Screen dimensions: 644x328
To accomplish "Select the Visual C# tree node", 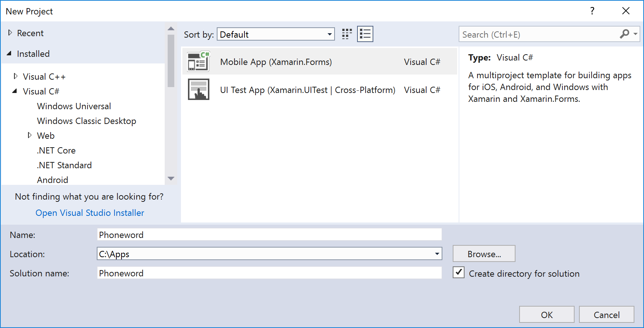I will click(x=41, y=92).
